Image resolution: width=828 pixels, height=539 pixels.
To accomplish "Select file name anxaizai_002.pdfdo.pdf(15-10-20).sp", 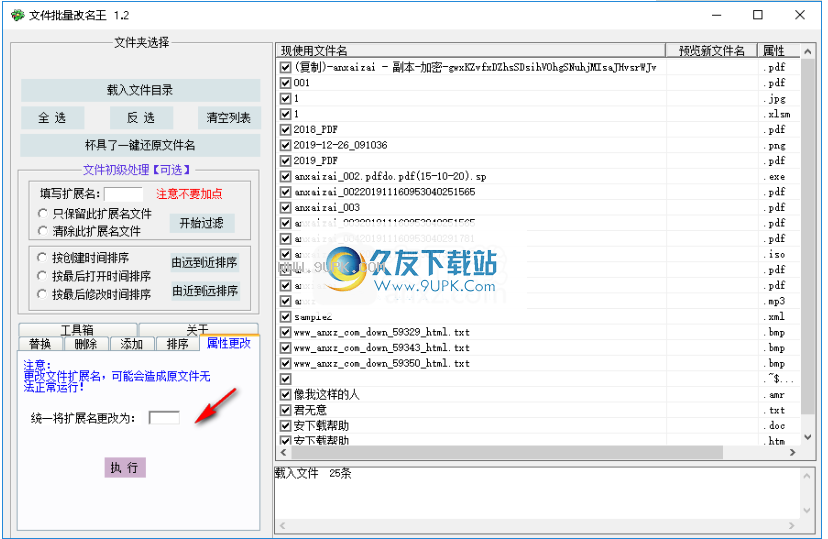I will pyautogui.click(x=390, y=176).
